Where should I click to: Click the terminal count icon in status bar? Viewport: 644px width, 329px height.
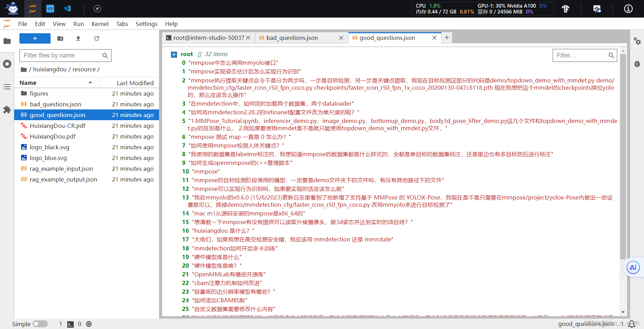point(70,324)
